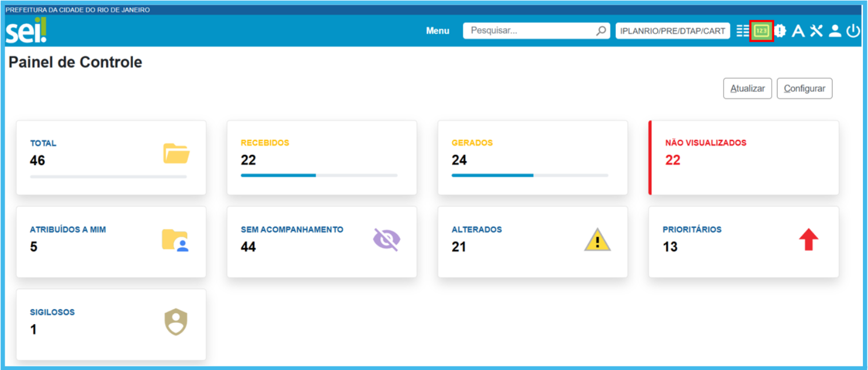Click the Recebidos blue progress bar
Viewport: 868px width, 370px height.
(x=278, y=175)
